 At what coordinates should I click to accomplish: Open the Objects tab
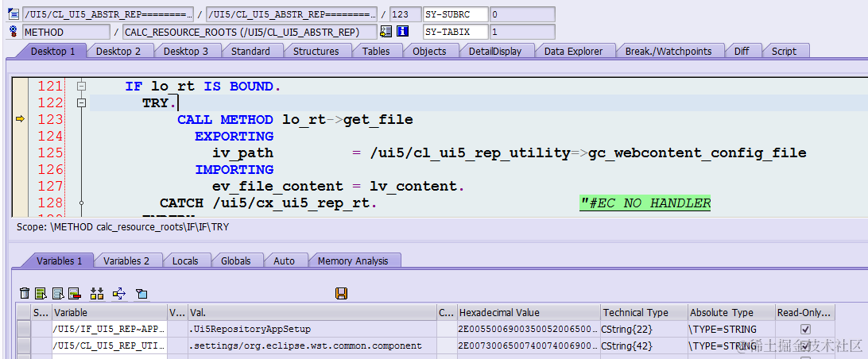(x=429, y=51)
